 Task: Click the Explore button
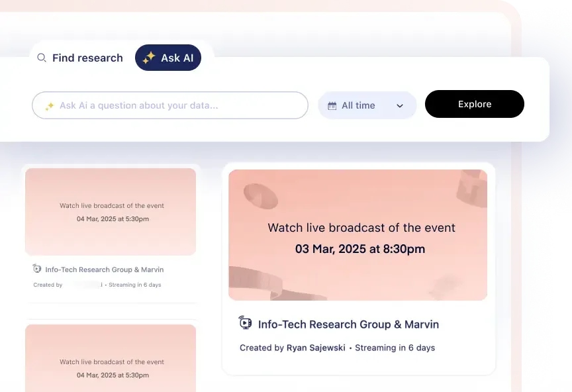click(x=474, y=104)
